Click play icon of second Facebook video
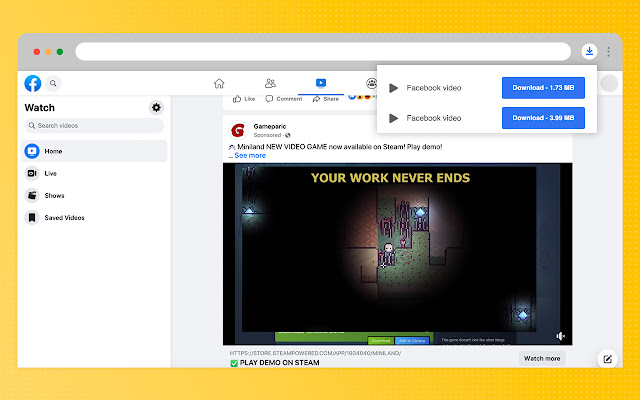Image resolution: width=640 pixels, height=400 pixels. (393, 118)
